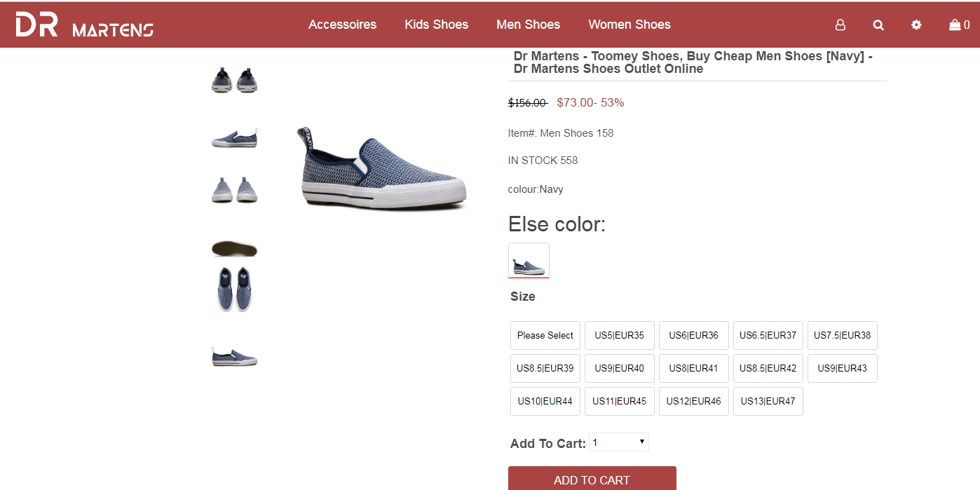Click the Please Select size option
This screenshot has width=980, height=490.
click(545, 335)
